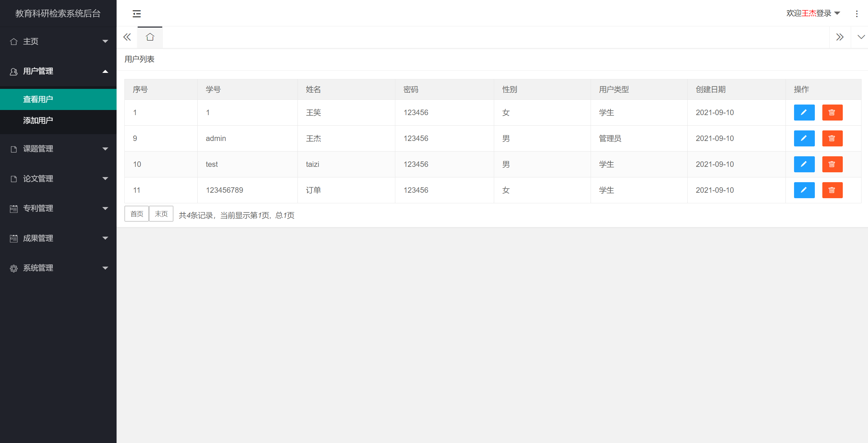Click the 教育科研检索系统后台 logo title
868x443 pixels.
click(58, 13)
